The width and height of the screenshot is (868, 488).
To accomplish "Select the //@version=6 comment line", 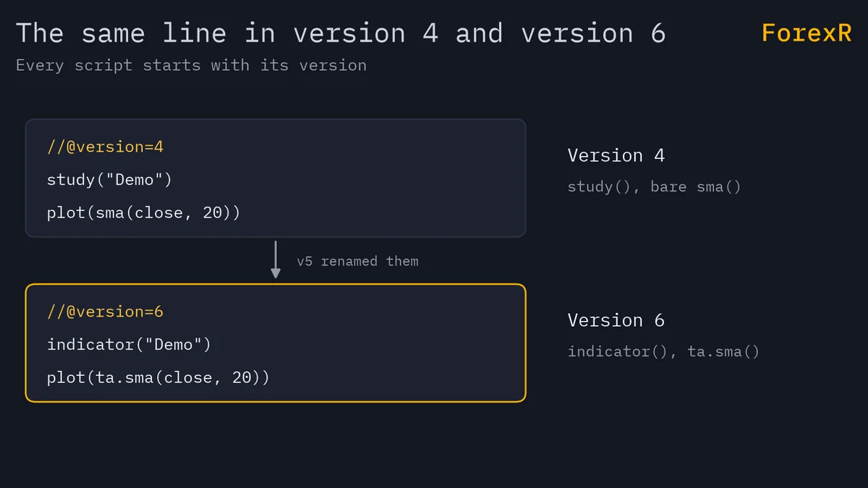I will [106, 312].
